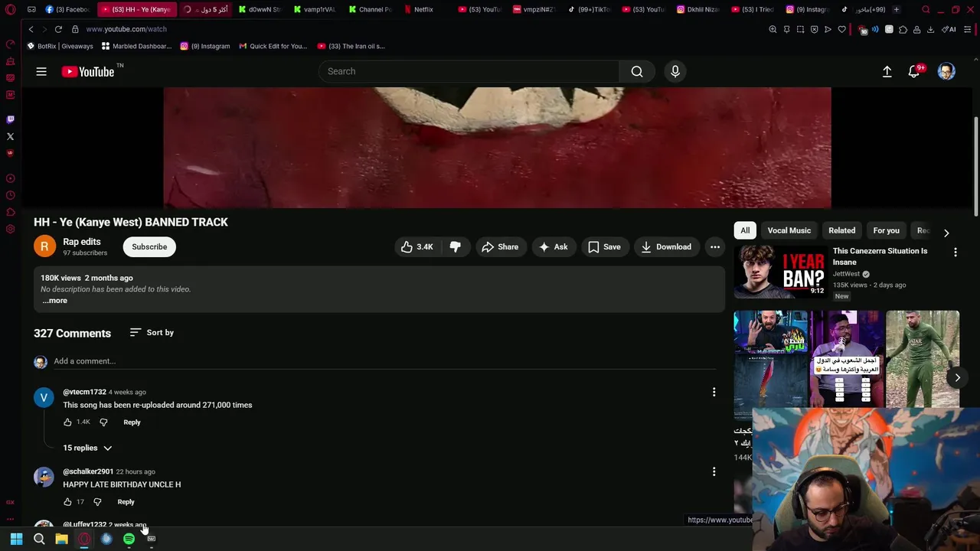Expand the description with ...more
980x551 pixels.
pyautogui.click(x=54, y=301)
